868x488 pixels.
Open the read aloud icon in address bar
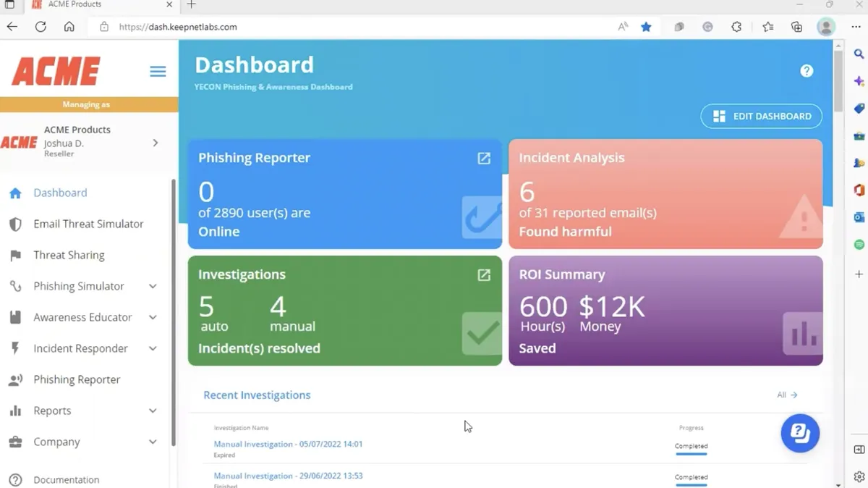(623, 27)
